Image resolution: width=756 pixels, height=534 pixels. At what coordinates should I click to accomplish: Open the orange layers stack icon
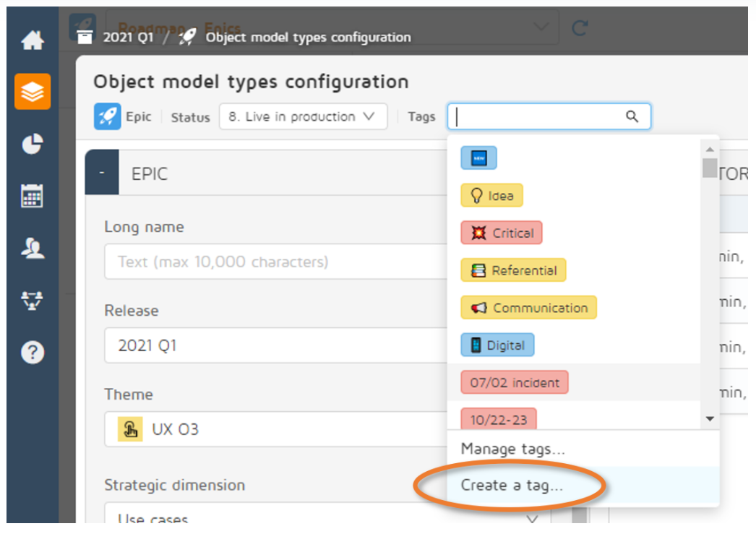click(x=33, y=92)
